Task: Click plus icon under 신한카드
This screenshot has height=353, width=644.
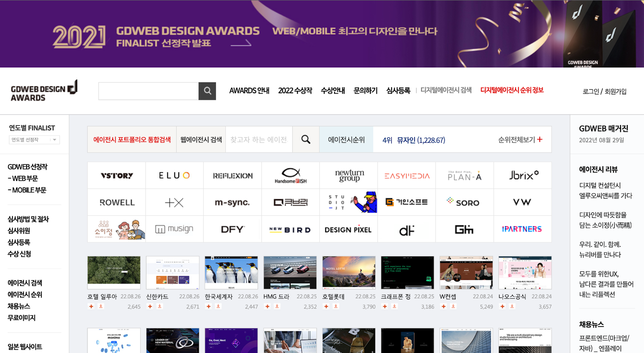Action: pos(150,306)
